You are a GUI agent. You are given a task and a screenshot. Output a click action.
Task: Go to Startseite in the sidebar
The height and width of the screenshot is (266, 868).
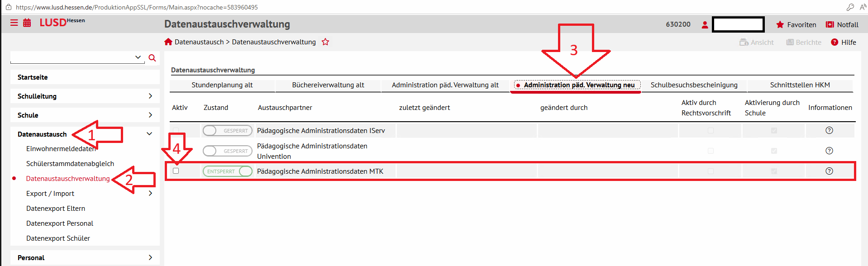(x=85, y=77)
